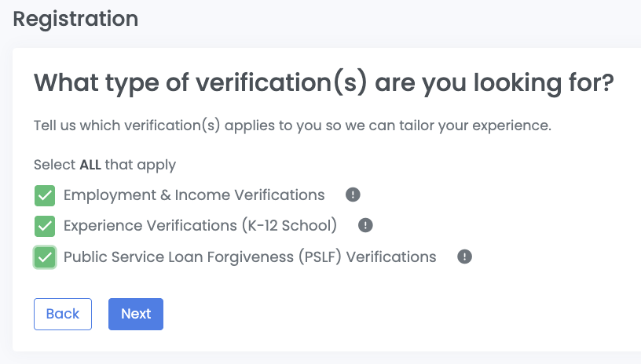Image resolution: width=641 pixels, height=364 pixels.
Task: Toggle the Experience Verifications (K-12 School) checkbox
Action: pos(45,226)
